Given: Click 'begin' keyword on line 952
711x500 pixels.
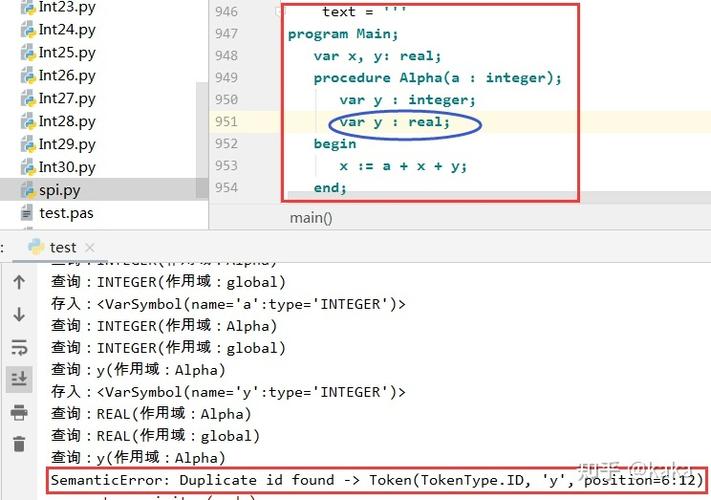Looking at the screenshot, I should 335,144.
